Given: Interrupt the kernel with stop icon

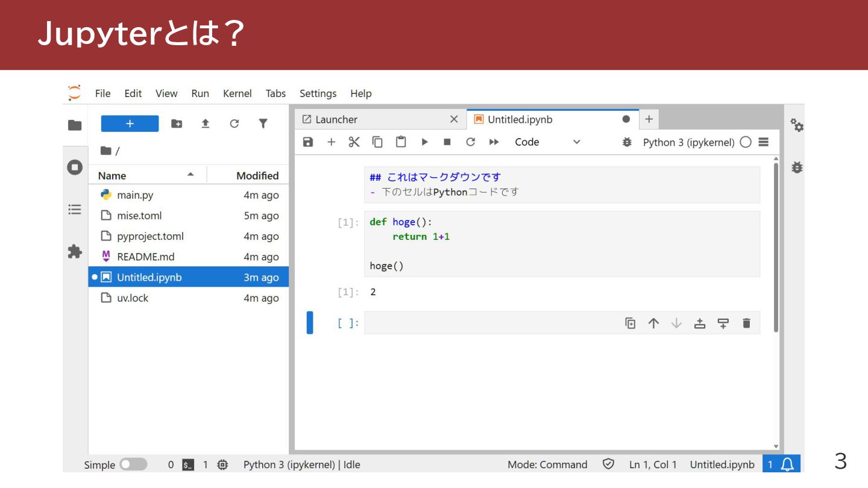Looking at the screenshot, I should click(x=447, y=142).
